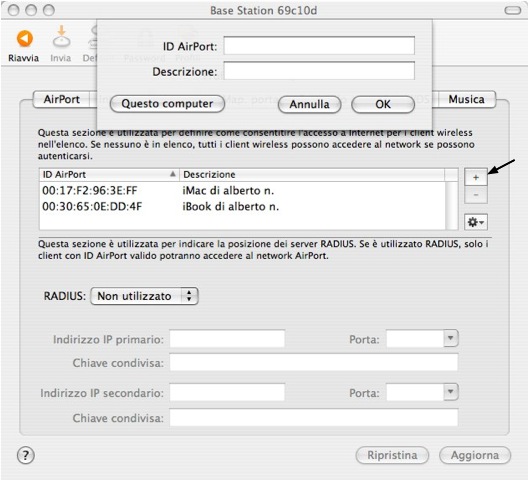
Task: Confirm the sheet with OK
Action: pos(383,104)
